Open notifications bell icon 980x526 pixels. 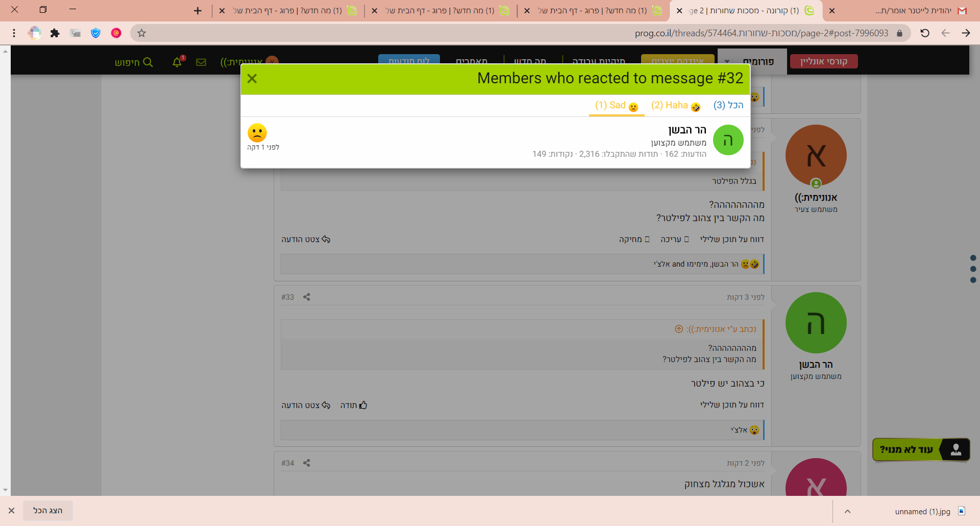[x=177, y=62]
